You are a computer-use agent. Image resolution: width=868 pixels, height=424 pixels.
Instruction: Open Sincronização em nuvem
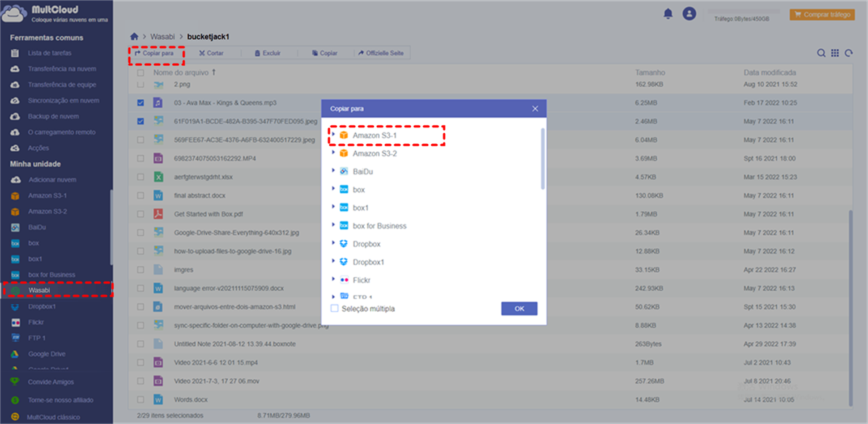tap(64, 101)
